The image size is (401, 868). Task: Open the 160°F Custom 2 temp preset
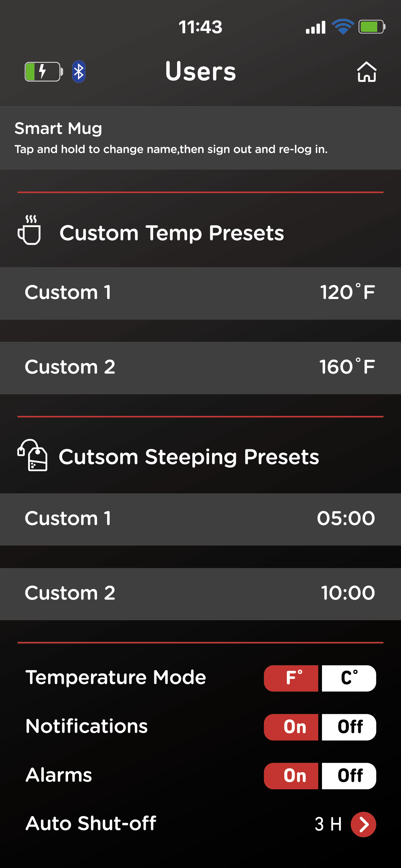pos(200,368)
